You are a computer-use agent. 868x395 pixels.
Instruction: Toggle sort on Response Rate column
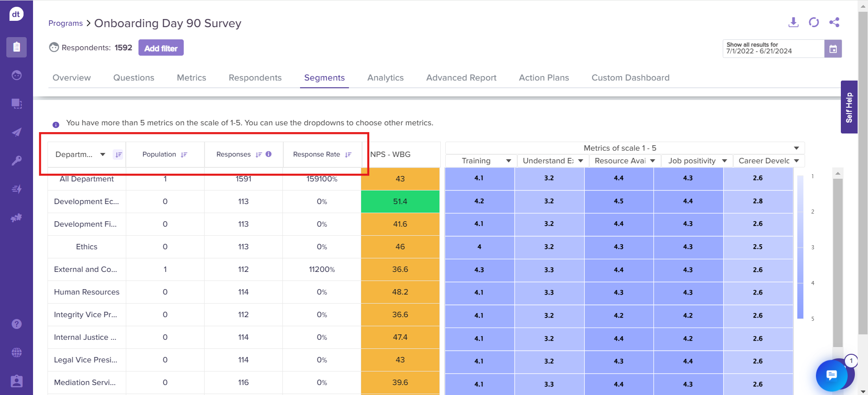coord(348,155)
